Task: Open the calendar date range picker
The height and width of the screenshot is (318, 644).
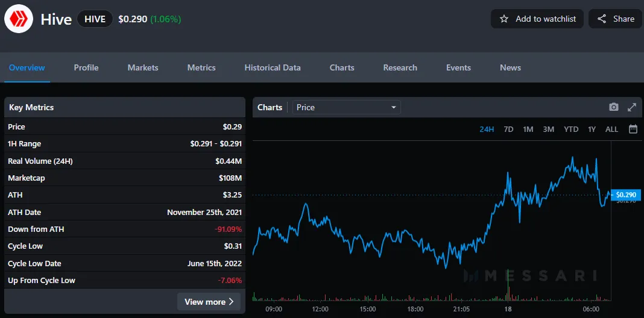Action: (x=633, y=129)
